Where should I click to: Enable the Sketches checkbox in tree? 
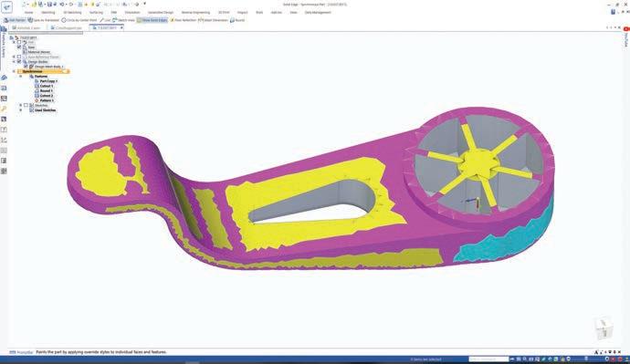click(x=26, y=105)
